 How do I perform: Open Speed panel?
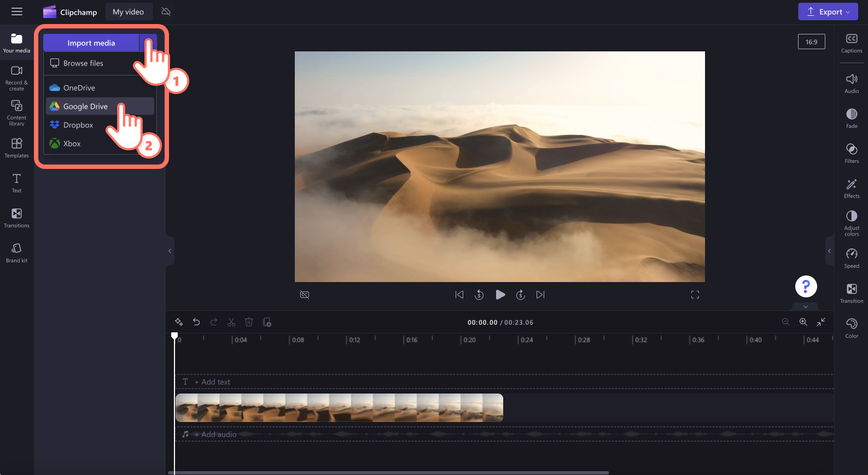[x=852, y=259]
